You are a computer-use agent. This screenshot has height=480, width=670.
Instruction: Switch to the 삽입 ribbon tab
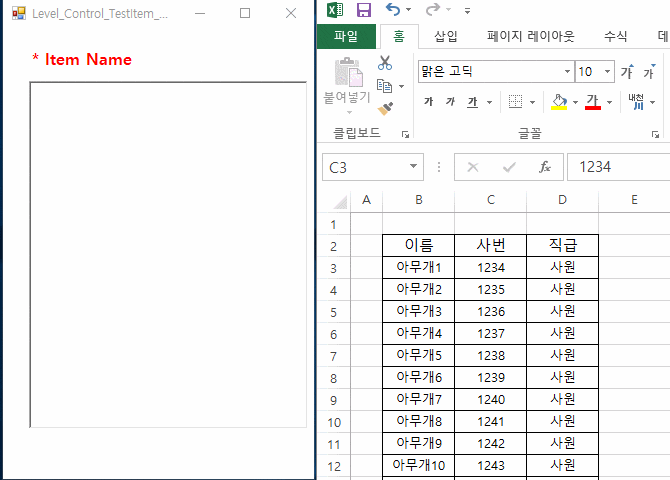[x=446, y=36]
